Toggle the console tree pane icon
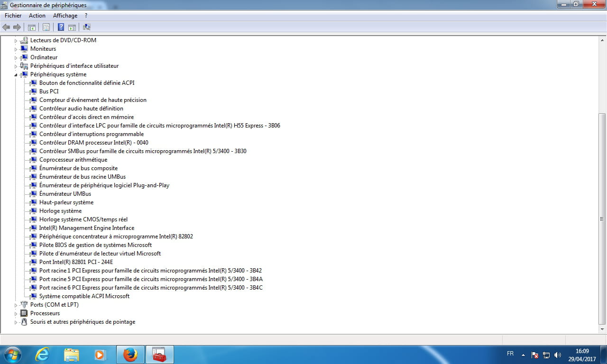 pyautogui.click(x=32, y=27)
